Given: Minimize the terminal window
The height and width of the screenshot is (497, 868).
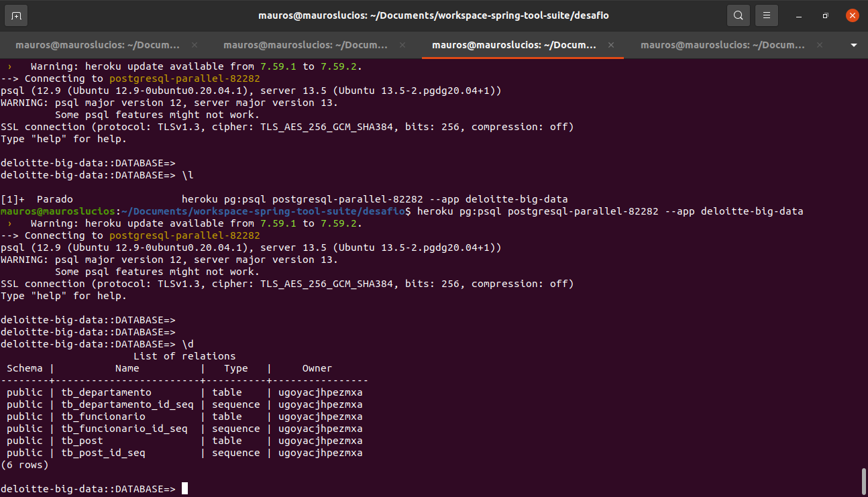Looking at the screenshot, I should 798,15.
